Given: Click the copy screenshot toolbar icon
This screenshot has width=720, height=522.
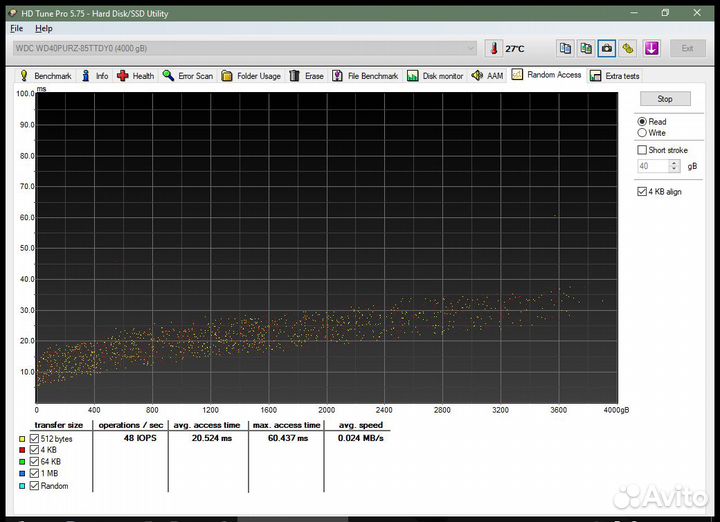Looking at the screenshot, I should [x=586, y=48].
